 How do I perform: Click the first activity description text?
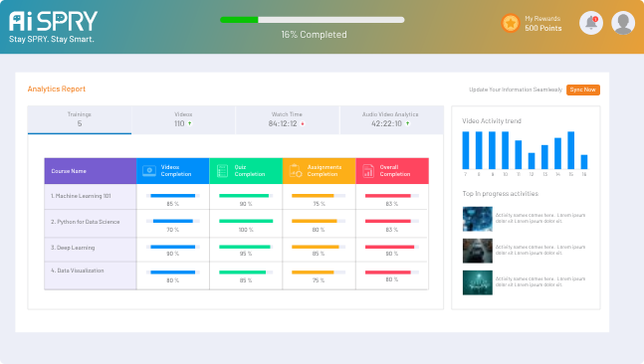pyautogui.click(x=540, y=218)
